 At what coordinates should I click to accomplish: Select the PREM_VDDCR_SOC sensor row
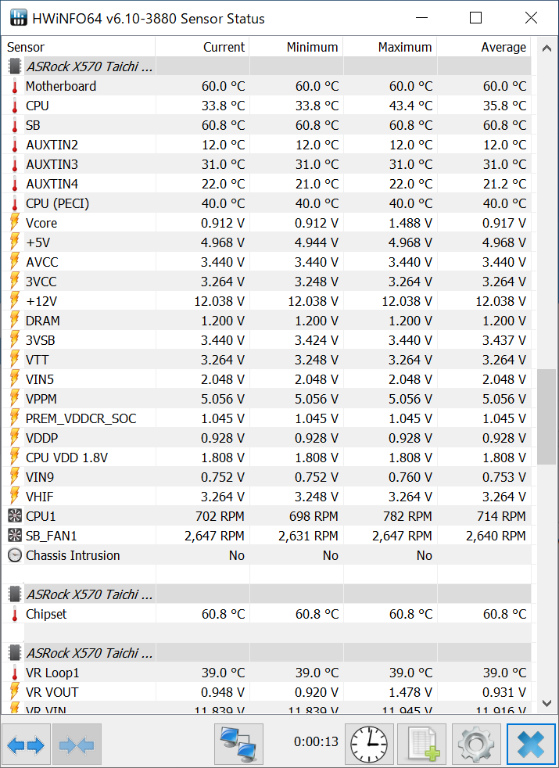pos(267,418)
